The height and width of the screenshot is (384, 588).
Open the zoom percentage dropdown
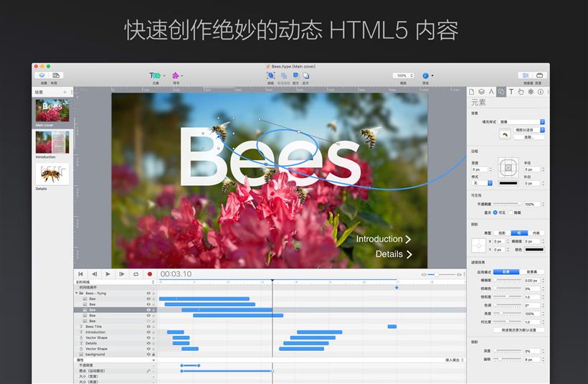[x=402, y=75]
